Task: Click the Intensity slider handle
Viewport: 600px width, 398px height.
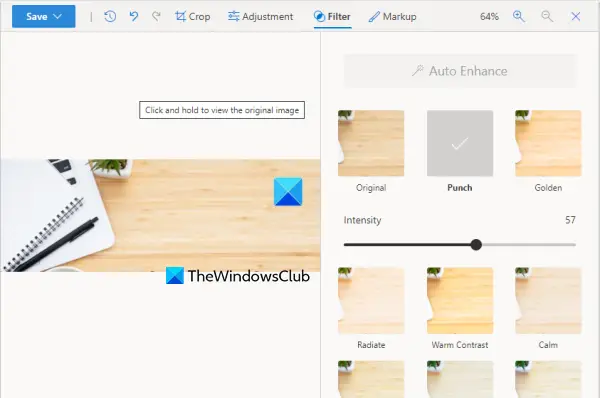Action: click(x=476, y=245)
